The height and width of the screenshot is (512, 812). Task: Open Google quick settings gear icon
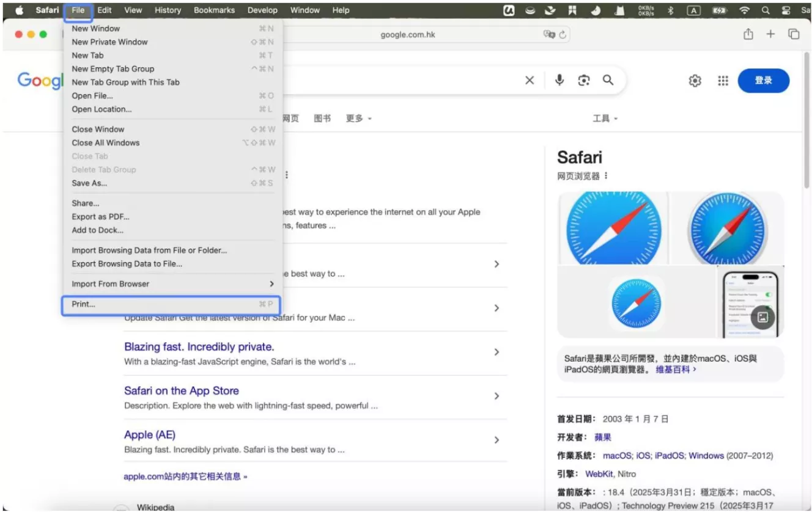pyautogui.click(x=695, y=80)
